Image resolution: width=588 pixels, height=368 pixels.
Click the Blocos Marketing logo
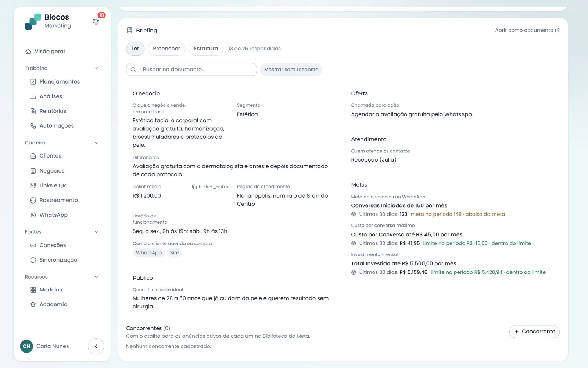click(48, 21)
